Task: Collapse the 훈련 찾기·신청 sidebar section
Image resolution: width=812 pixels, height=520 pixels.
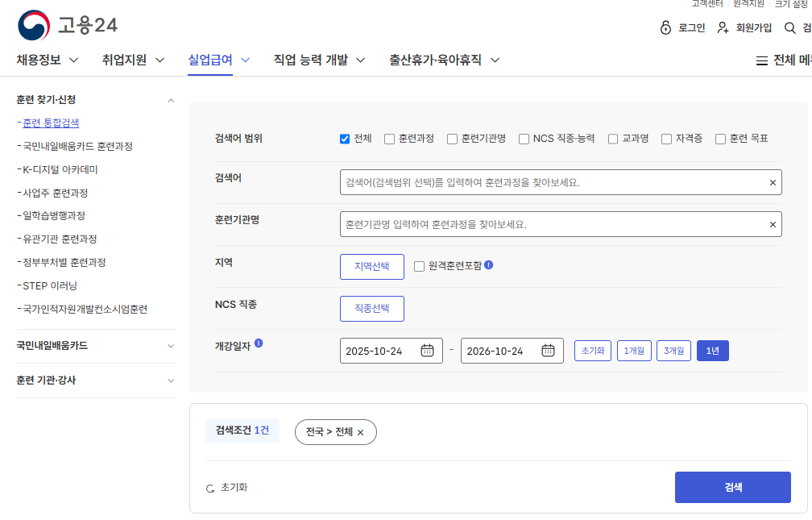Action: 170,100
